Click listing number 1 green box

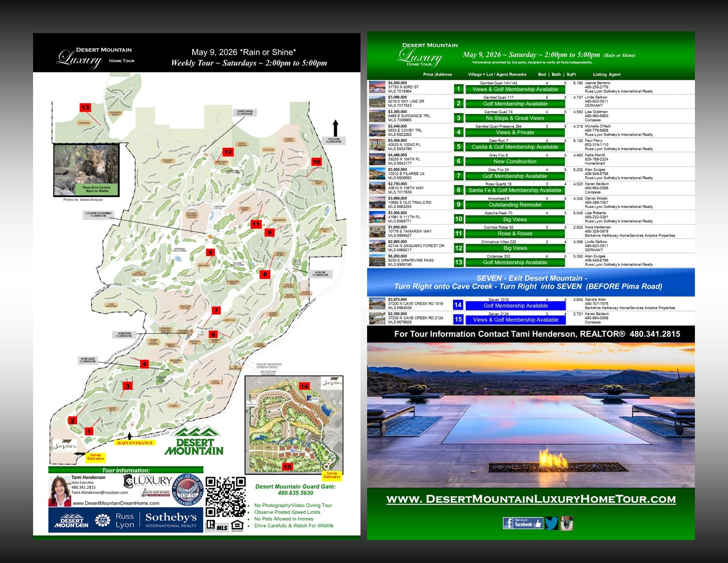click(x=458, y=89)
